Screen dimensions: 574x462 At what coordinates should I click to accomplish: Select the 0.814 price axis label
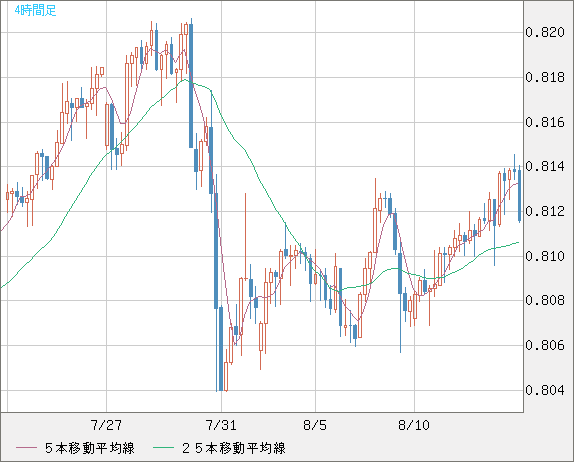point(545,167)
